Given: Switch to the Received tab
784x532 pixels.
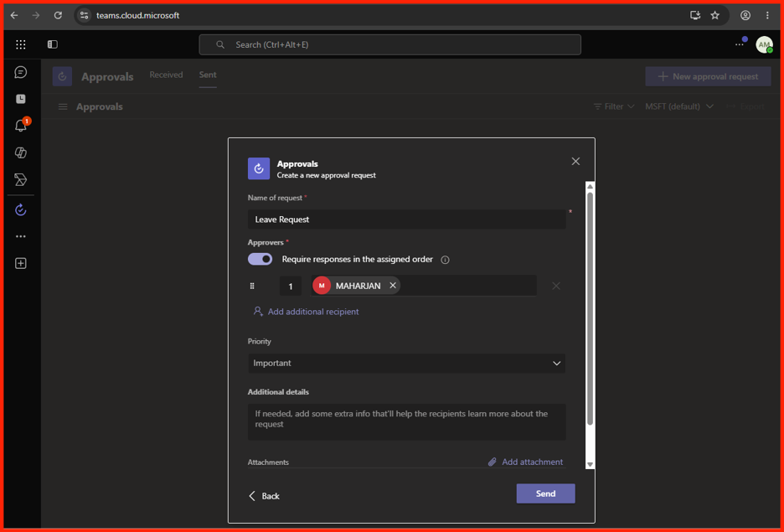Looking at the screenshot, I should (166, 75).
